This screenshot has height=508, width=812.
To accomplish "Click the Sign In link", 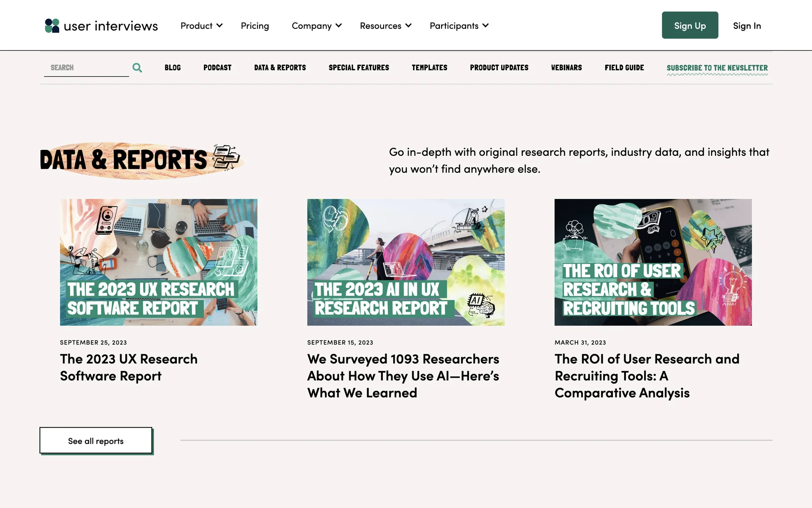I will tap(746, 26).
